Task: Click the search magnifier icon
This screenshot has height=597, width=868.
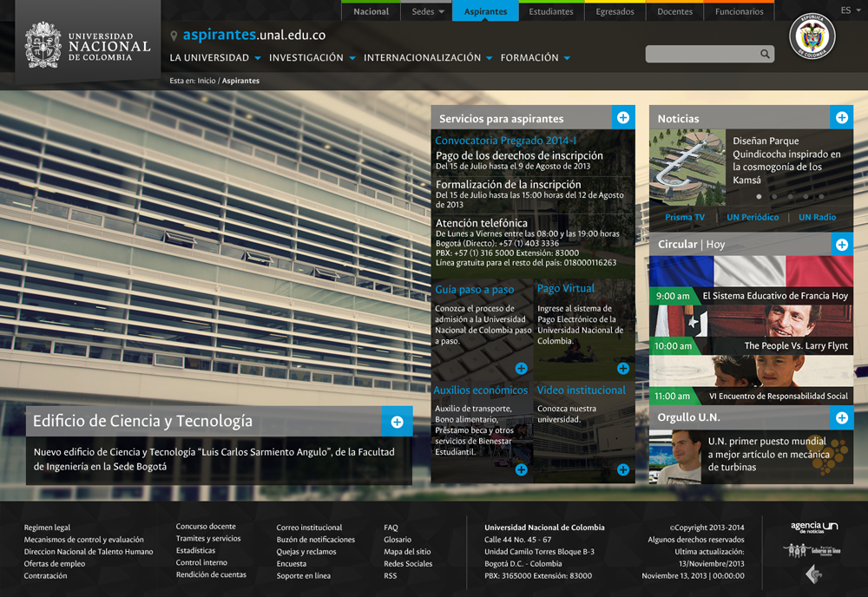Action: (x=765, y=54)
